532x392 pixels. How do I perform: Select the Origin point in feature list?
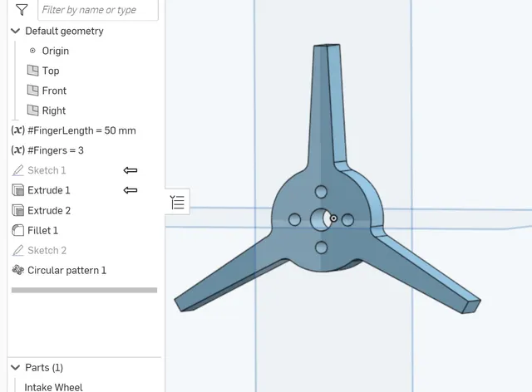(x=55, y=51)
